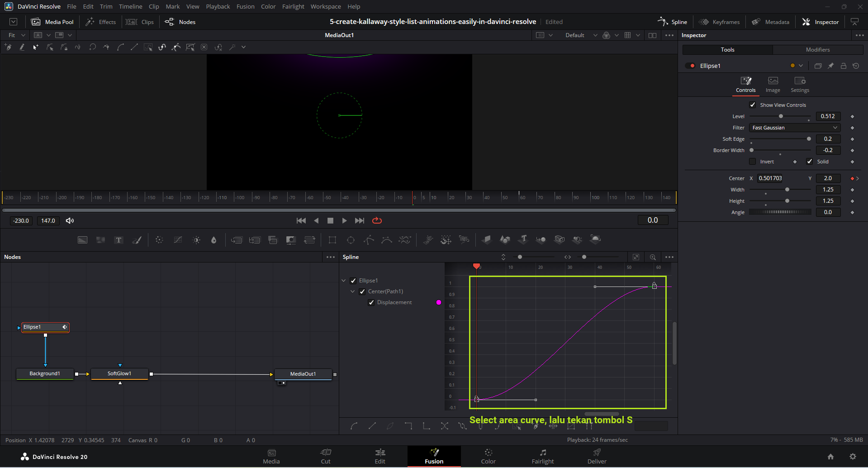Viewport: 868px width, 468px height.
Task: Click the Text tool icon in Fusion toolbar
Action: 119,240
